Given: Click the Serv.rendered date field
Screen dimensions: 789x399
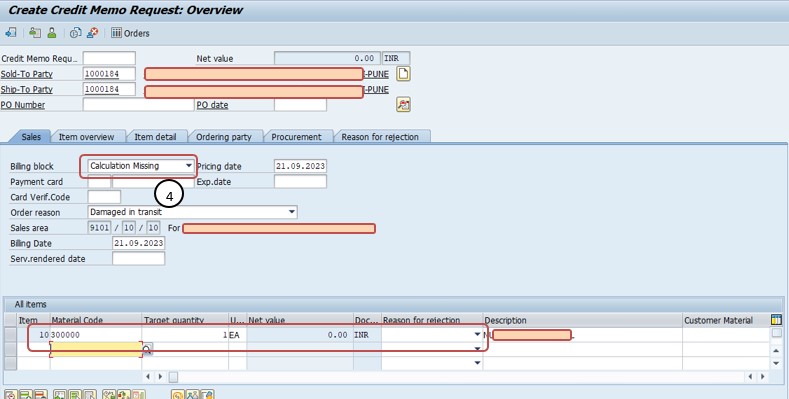Looking at the screenshot, I should point(138,259).
